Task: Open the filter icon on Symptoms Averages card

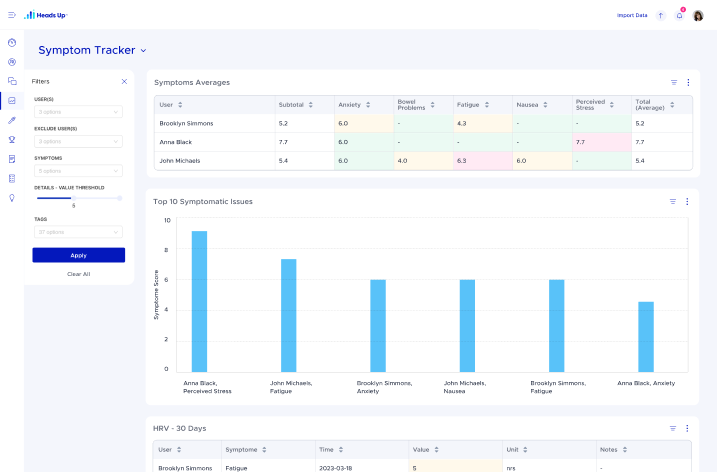Action: pos(674,82)
